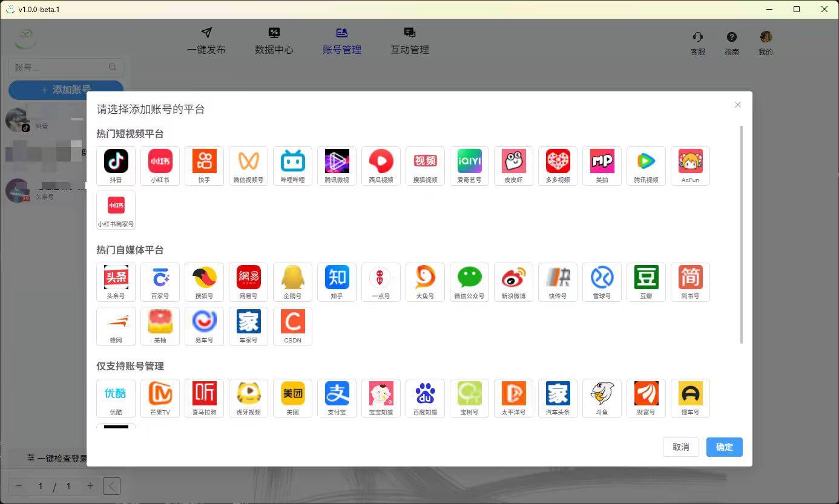This screenshot has width=839, height=504.
Task: Choose the 宝宝知道 icon
Action: coord(381,398)
